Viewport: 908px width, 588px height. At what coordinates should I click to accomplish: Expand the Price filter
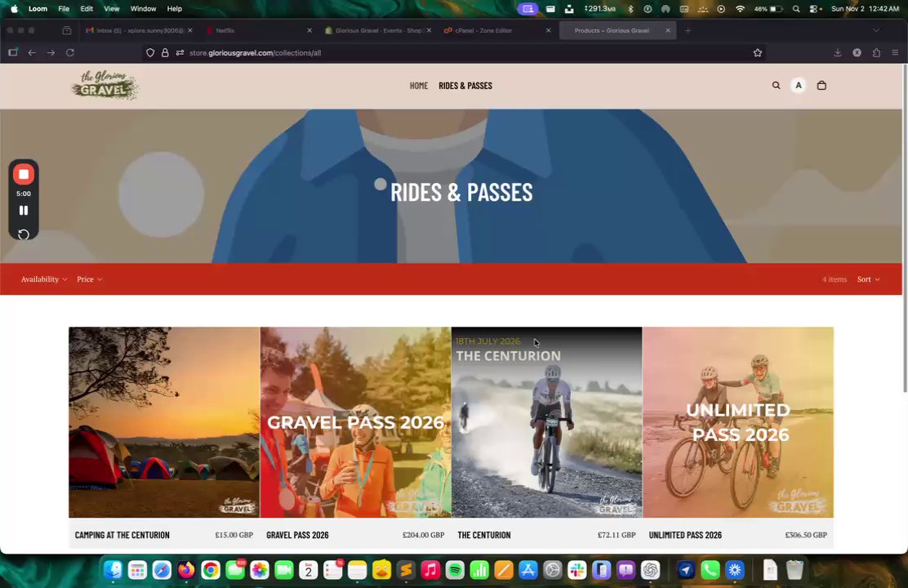[89, 279]
